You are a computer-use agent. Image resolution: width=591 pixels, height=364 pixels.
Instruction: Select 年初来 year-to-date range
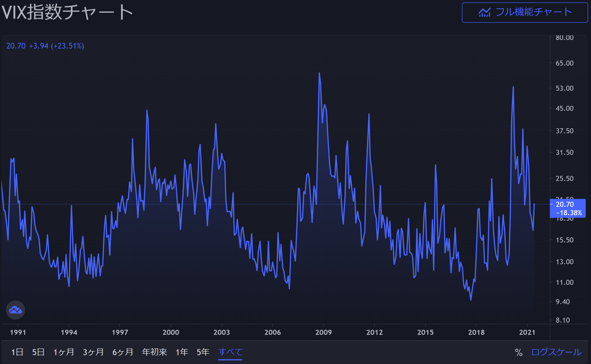154,352
